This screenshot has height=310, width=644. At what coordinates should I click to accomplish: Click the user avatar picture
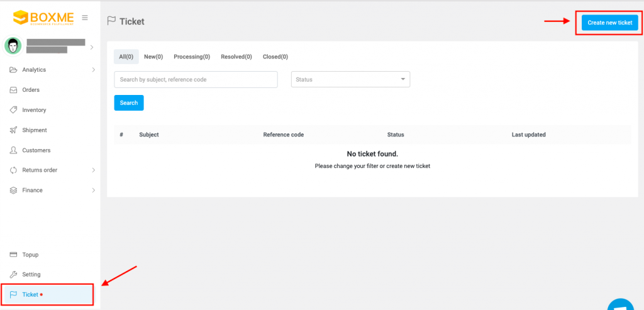coord(13,46)
